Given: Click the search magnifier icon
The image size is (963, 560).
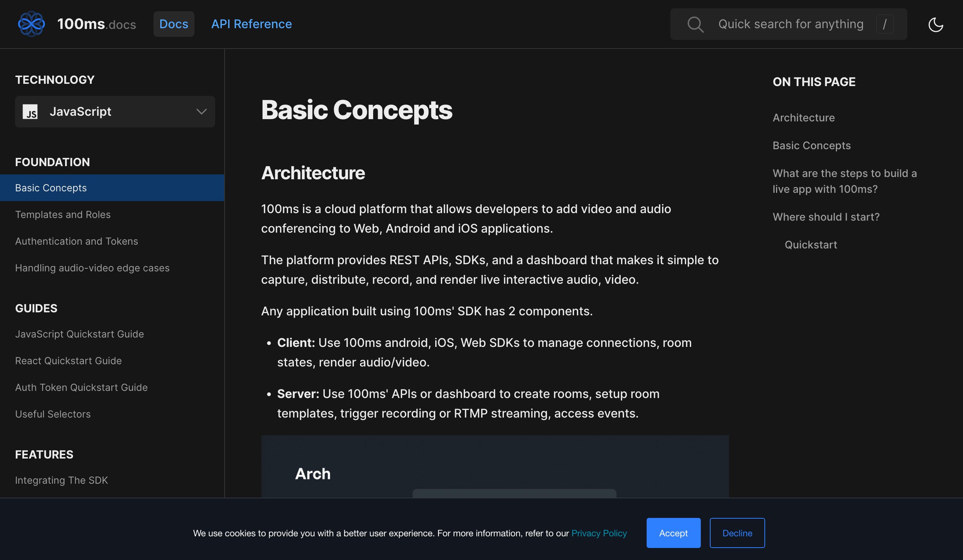Looking at the screenshot, I should (695, 24).
